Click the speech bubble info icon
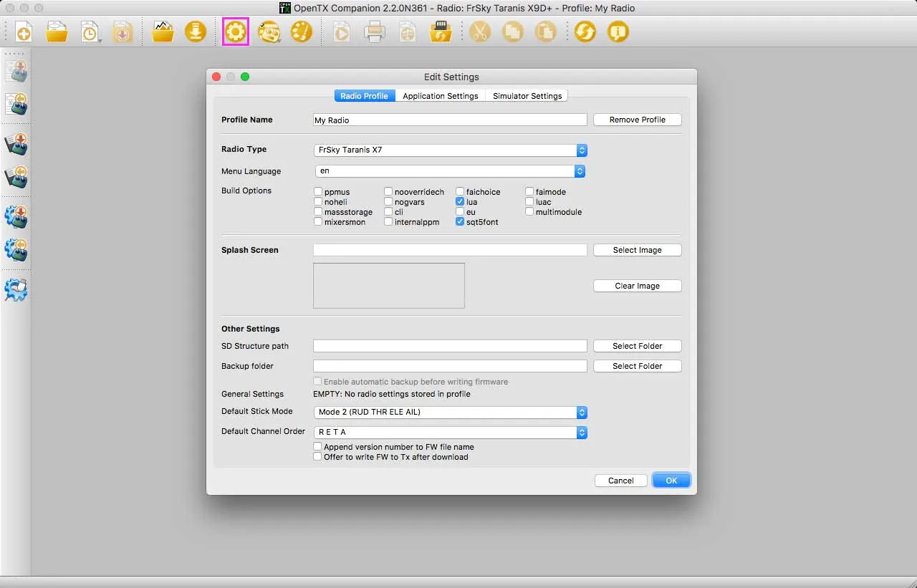The height and width of the screenshot is (588, 917). coord(618,32)
